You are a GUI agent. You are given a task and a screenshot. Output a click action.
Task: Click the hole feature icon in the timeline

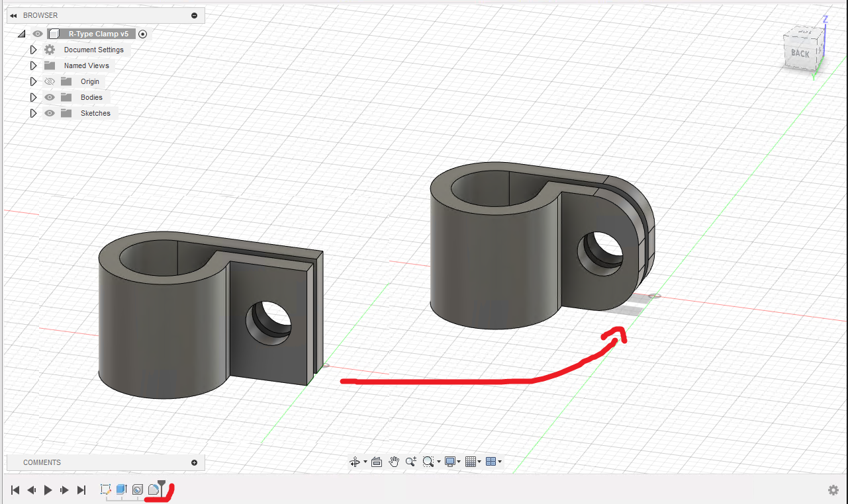pos(138,489)
